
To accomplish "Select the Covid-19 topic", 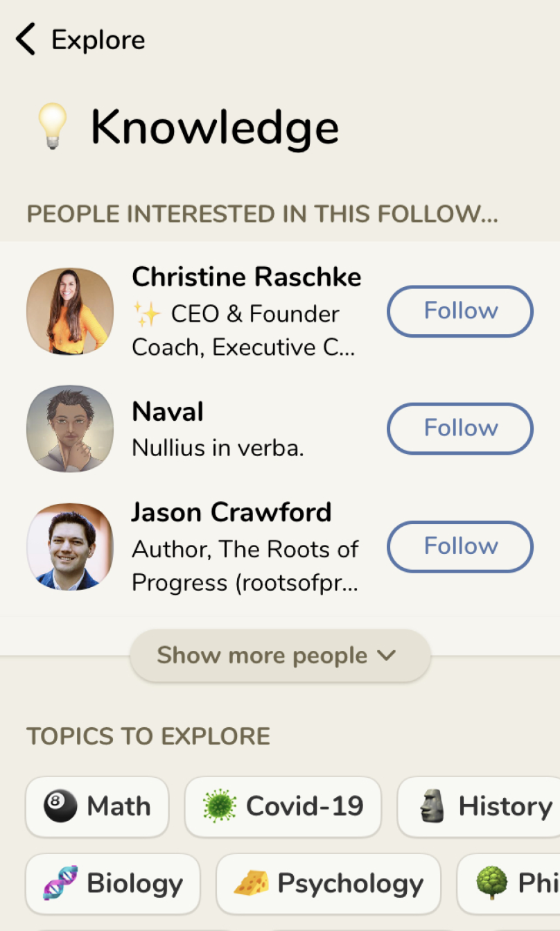I will (x=283, y=807).
